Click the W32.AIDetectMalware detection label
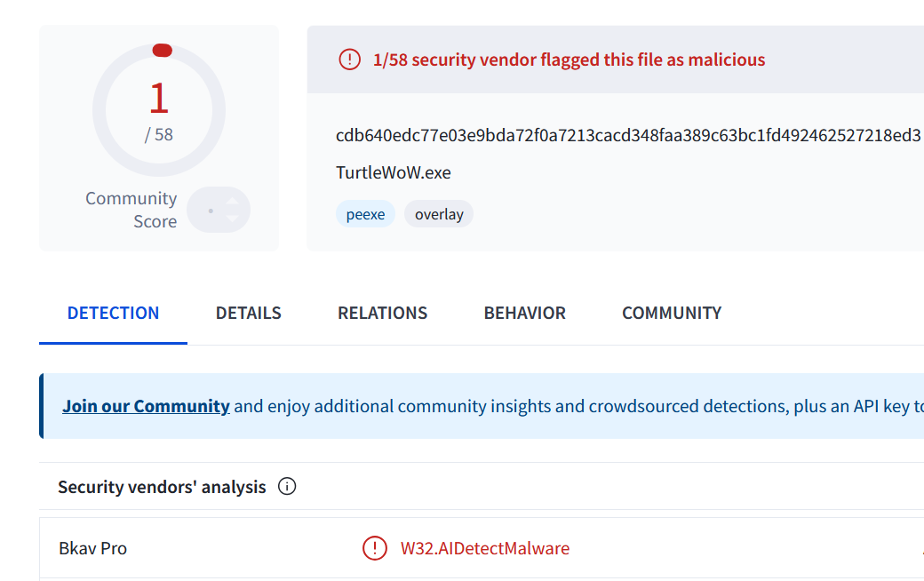The height and width of the screenshot is (581, 924). coord(485,549)
